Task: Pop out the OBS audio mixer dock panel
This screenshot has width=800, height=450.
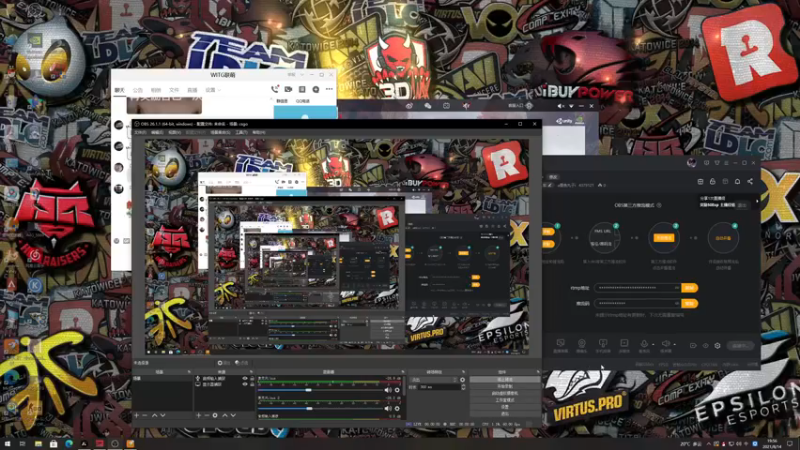Action: coord(403,372)
